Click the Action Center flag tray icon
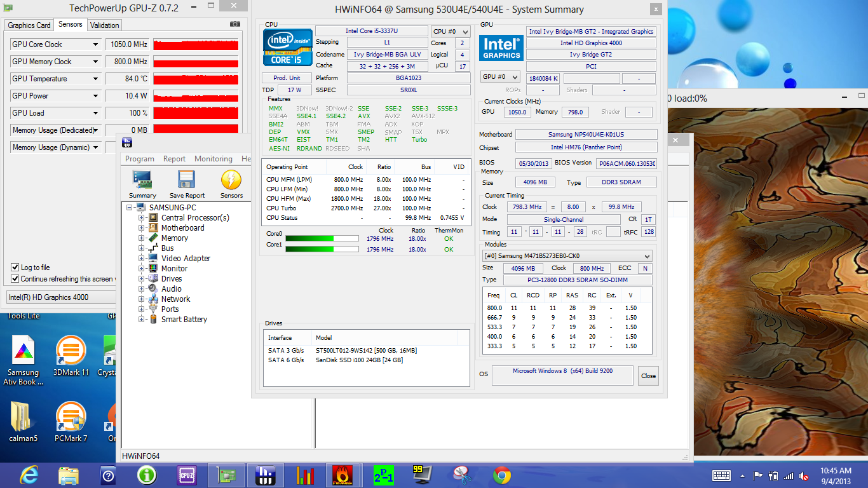This screenshot has height=488, width=868. [757, 475]
